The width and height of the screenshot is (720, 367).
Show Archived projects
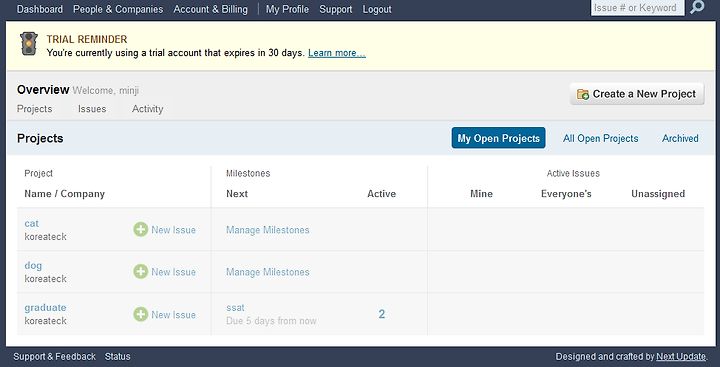click(x=680, y=138)
